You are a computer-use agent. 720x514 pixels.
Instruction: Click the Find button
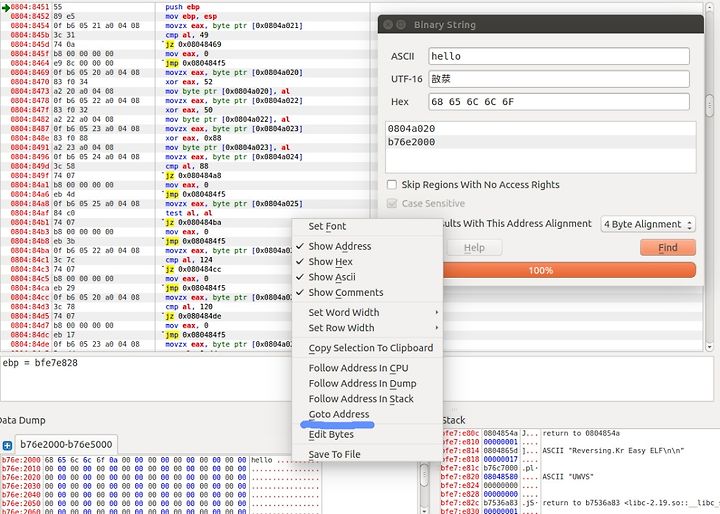[668, 248]
